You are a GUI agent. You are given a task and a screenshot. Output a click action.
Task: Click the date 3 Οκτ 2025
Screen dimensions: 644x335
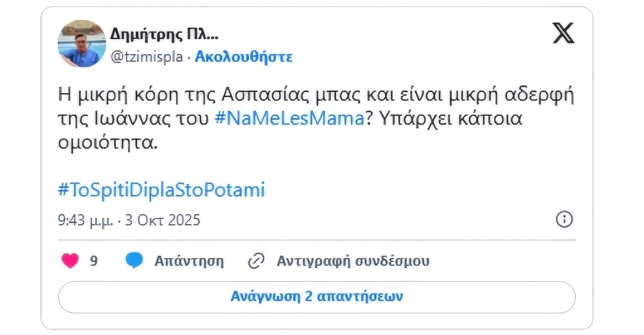click(162, 220)
